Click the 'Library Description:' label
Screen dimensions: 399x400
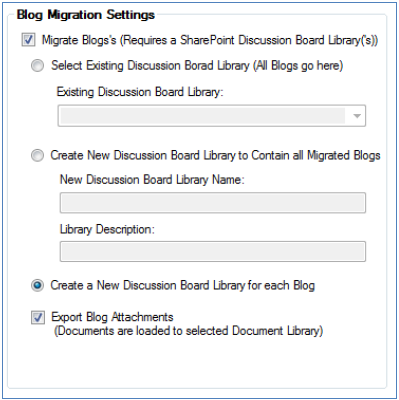click(x=107, y=229)
